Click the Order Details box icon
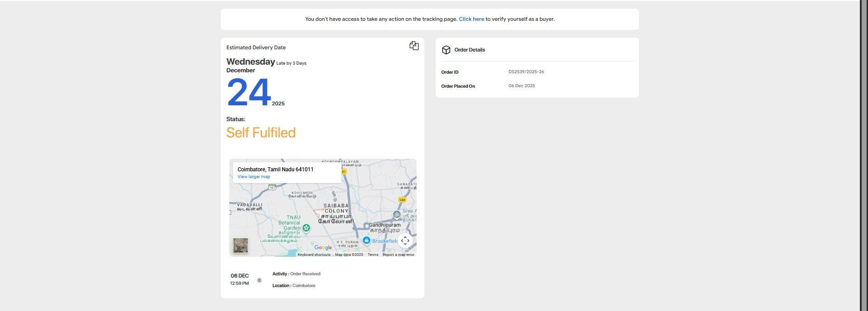The width and height of the screenshot is (868, 311). point(446,50)
